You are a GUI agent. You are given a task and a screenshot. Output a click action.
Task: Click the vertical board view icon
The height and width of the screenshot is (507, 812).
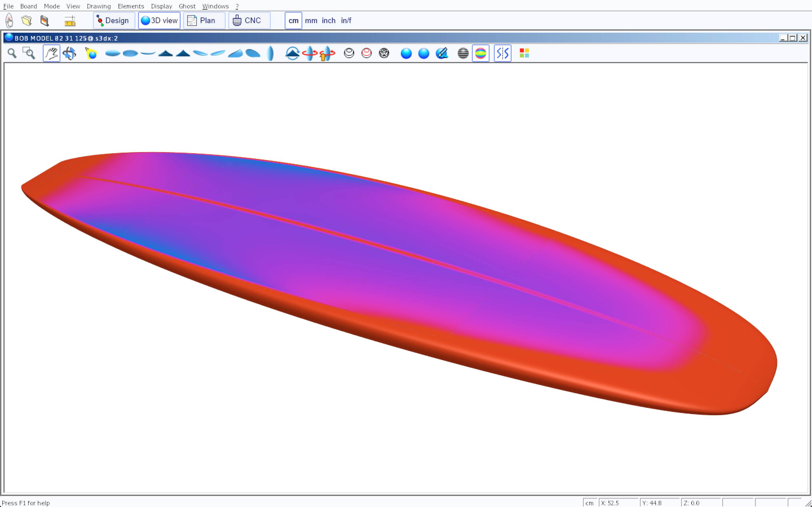pos(270,53)
